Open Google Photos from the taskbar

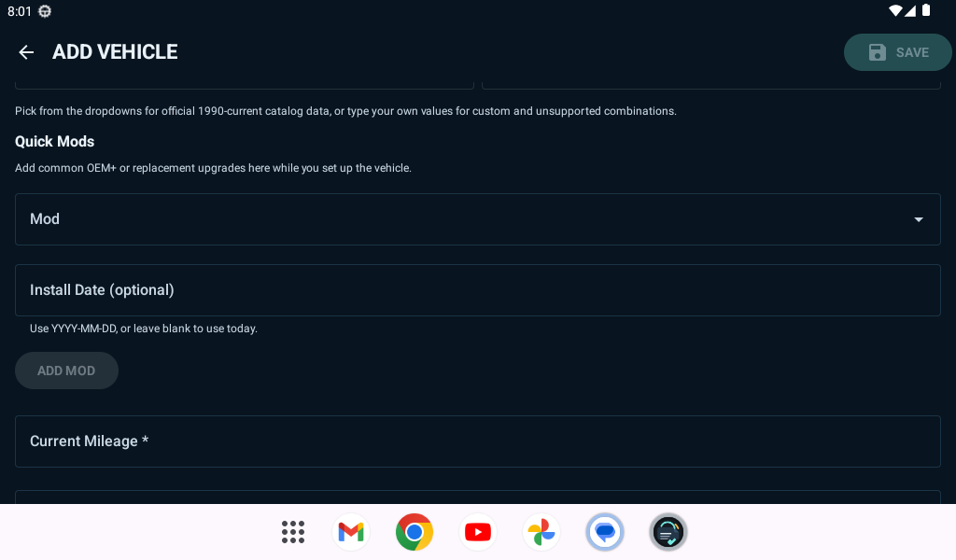point(541,532)
